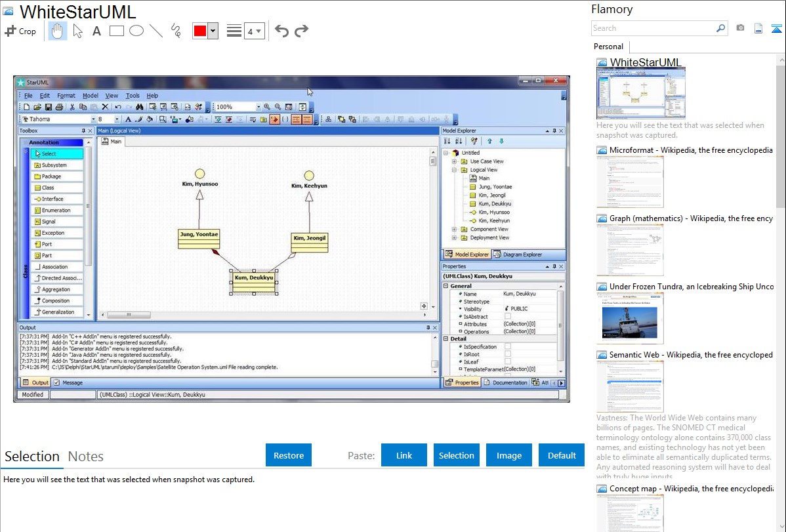
Task: Choose the Generalization tool in Toolbox
Action: coord(56,312)
